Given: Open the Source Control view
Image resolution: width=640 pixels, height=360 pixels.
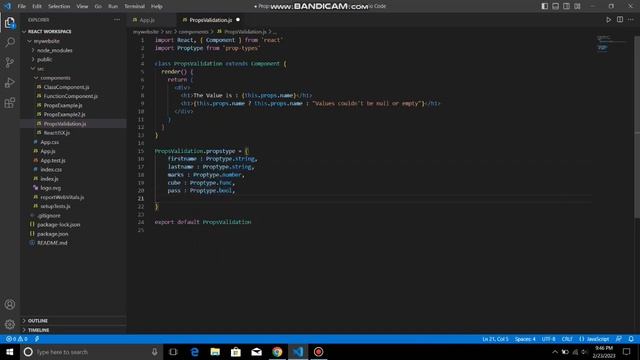Looking at the screenshot, I should click(x=10, y=62).
